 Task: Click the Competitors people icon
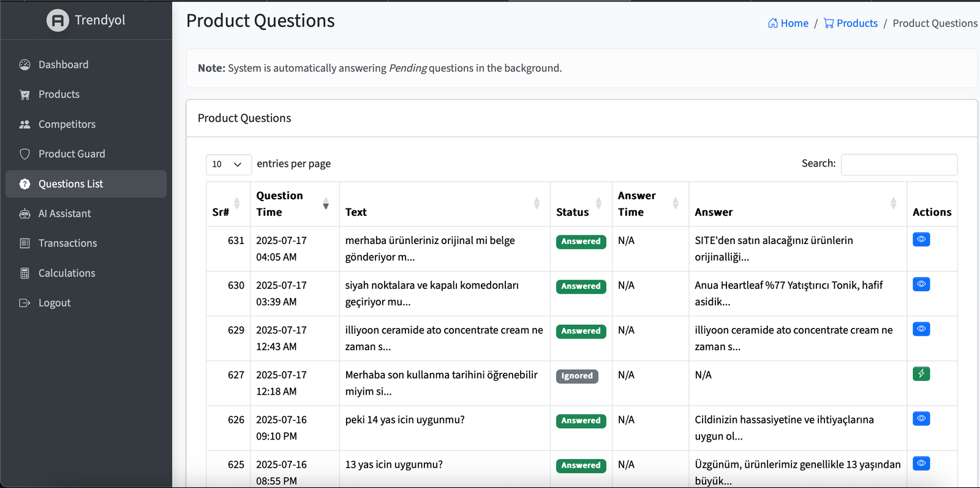click(x=24, y=124)
